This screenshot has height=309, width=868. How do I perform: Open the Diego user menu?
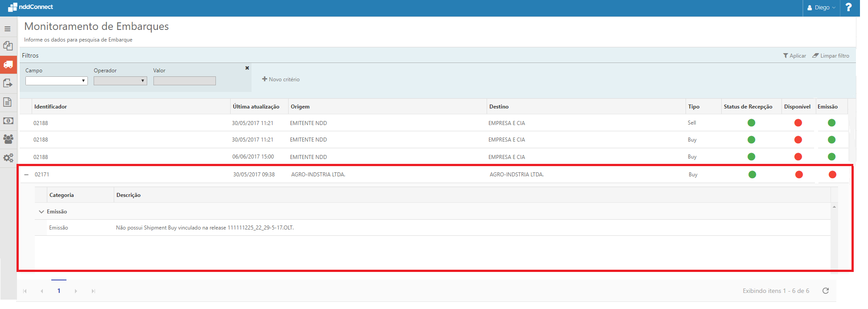821,8
